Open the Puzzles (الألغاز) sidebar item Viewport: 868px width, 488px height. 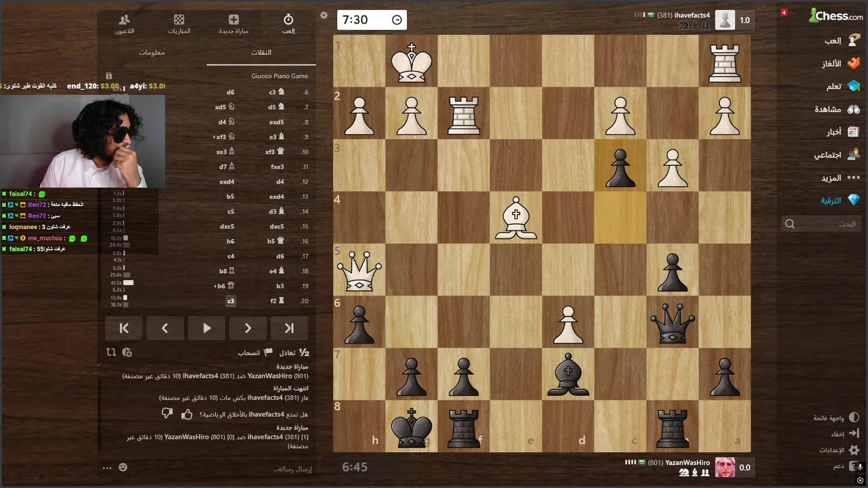coord(841,64)
